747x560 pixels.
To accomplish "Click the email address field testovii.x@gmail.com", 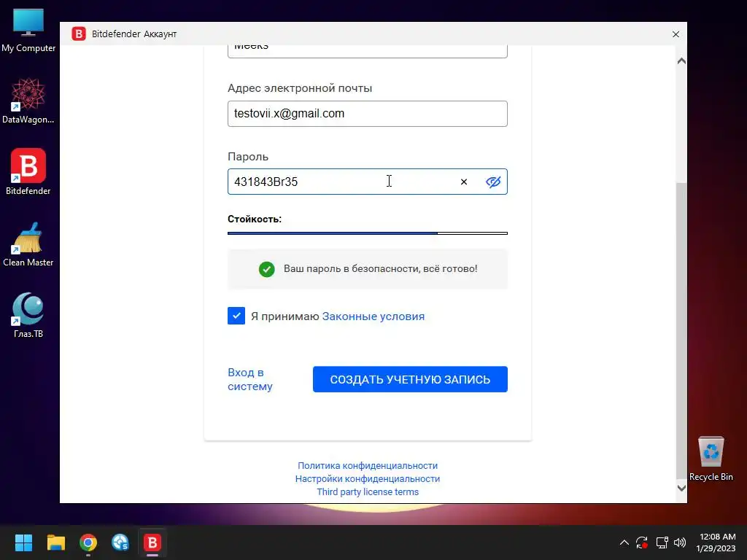I will coord(368,113).
